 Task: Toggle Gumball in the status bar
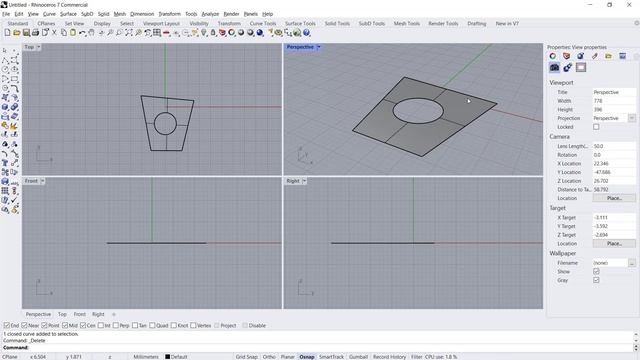point(358,357)
